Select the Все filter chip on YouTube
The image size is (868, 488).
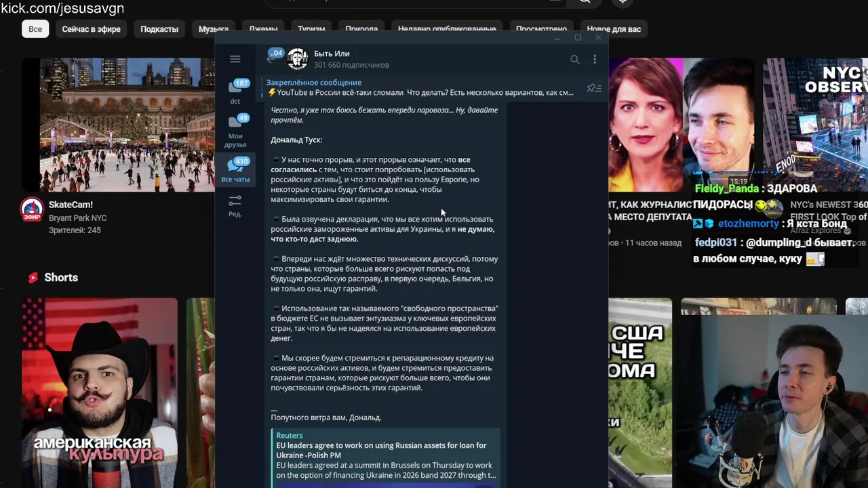[35, 29]
